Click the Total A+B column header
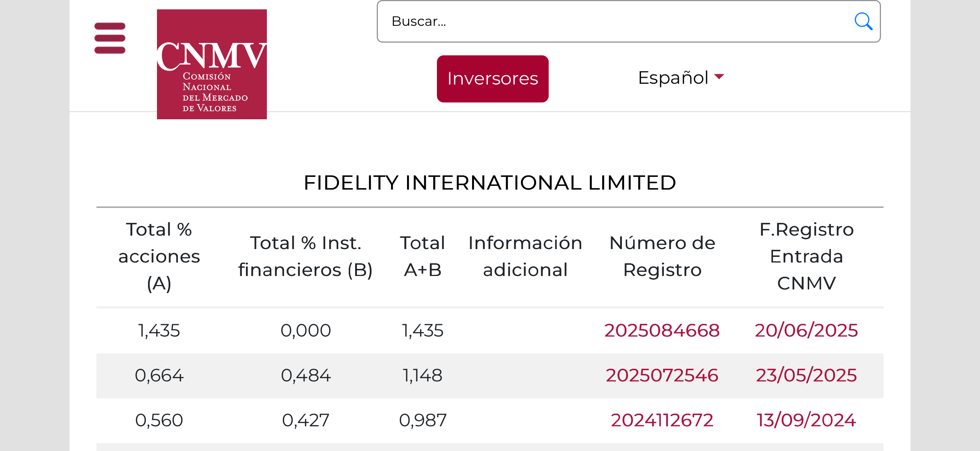Image resolution: width=980 pixels, height=451 pixels. point(422,257)
